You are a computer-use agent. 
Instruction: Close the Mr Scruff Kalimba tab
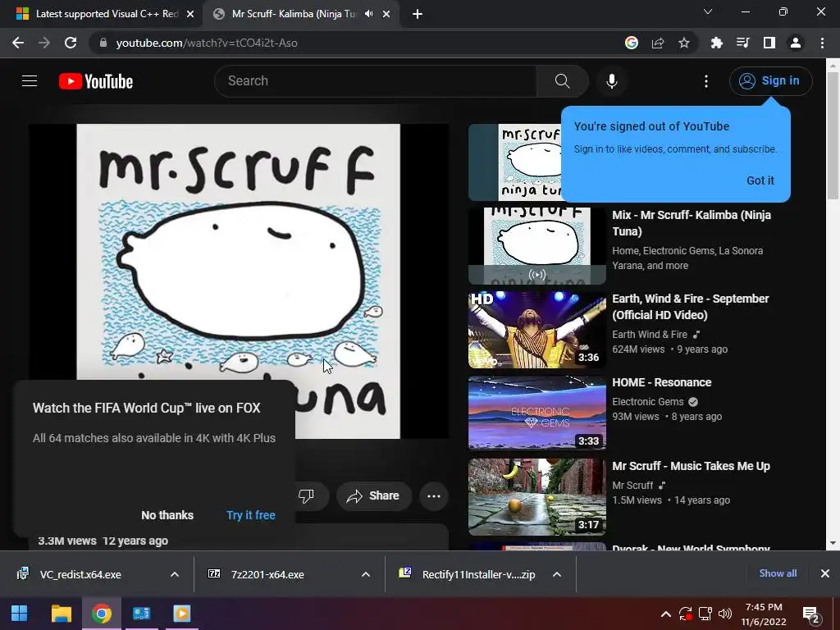(x=386, y=14)
